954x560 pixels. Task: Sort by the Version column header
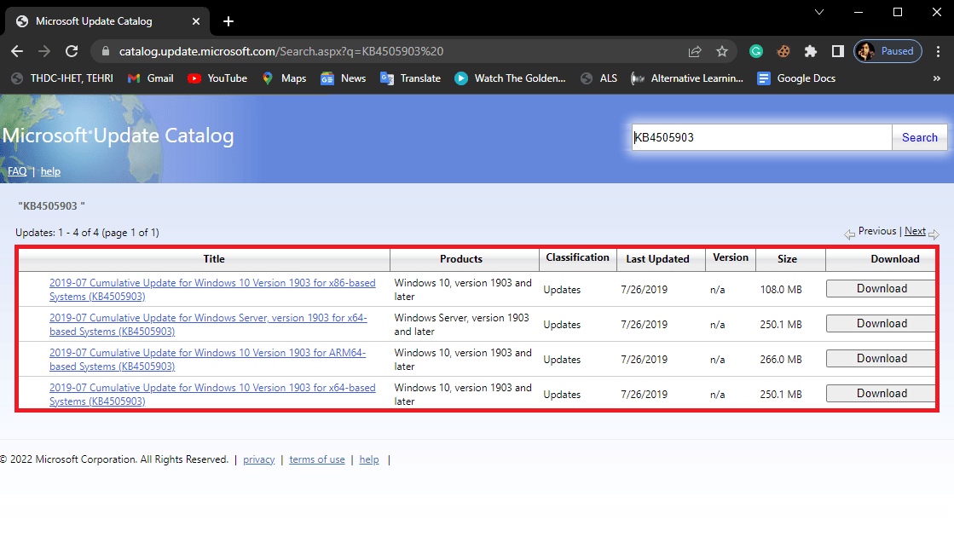[x=731, y=257]
